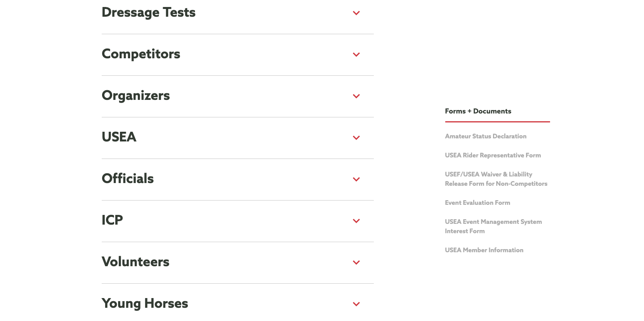This screenshot has width=644, height=321.
Task: Open the USEA Rider Representative Form
Action: [x=493, y=155]
